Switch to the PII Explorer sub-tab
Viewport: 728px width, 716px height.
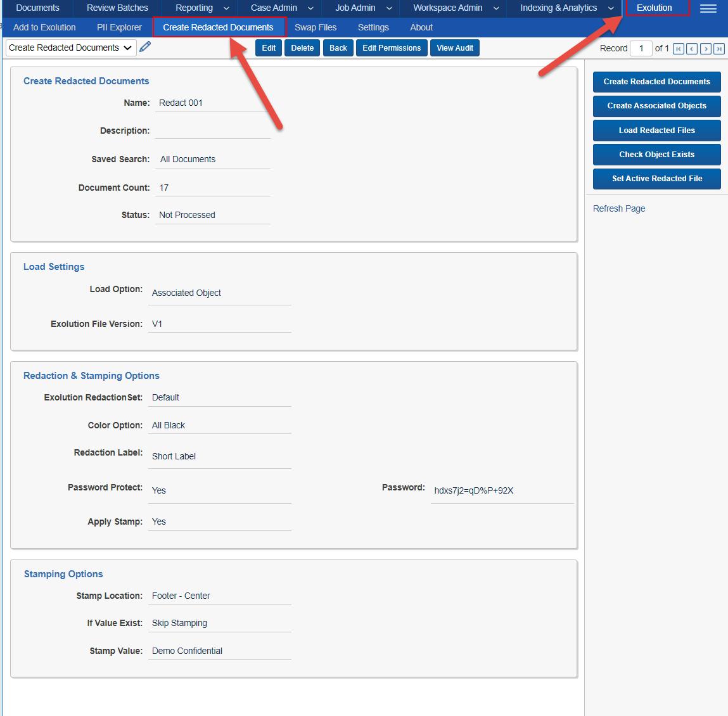coord(119,27)
